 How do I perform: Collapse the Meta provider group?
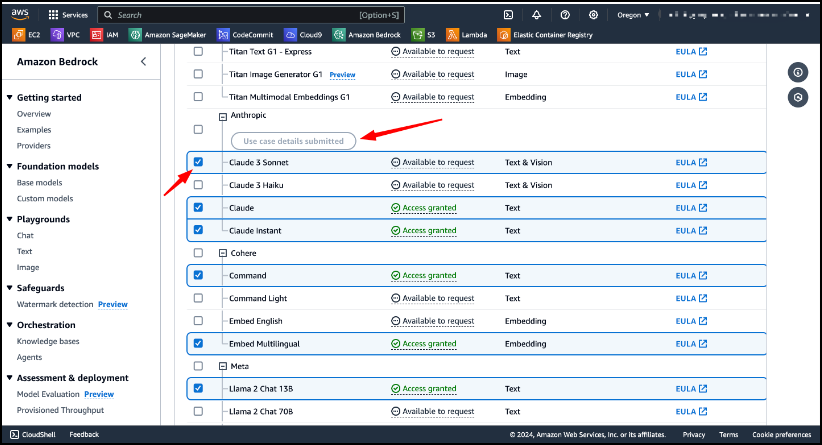[223, 366]
